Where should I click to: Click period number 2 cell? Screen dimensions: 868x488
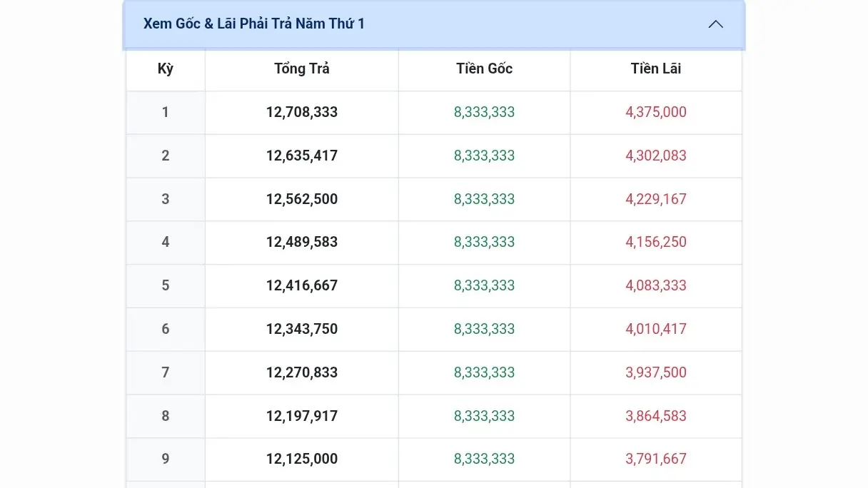166,156
